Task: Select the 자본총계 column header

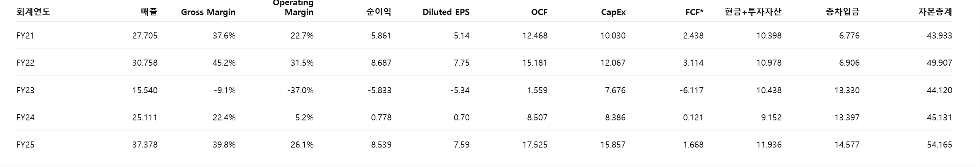Action: tap(935, 12)
